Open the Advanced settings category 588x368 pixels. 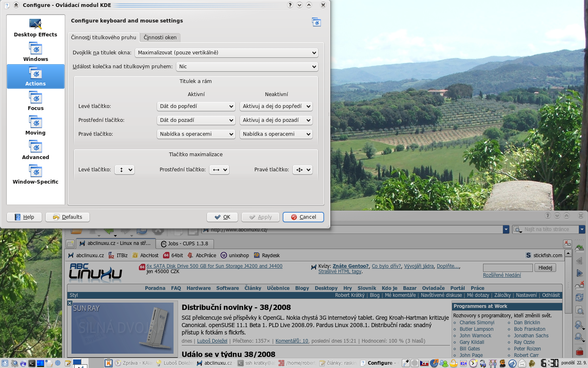pyautogui.click(x=36, y=150)
